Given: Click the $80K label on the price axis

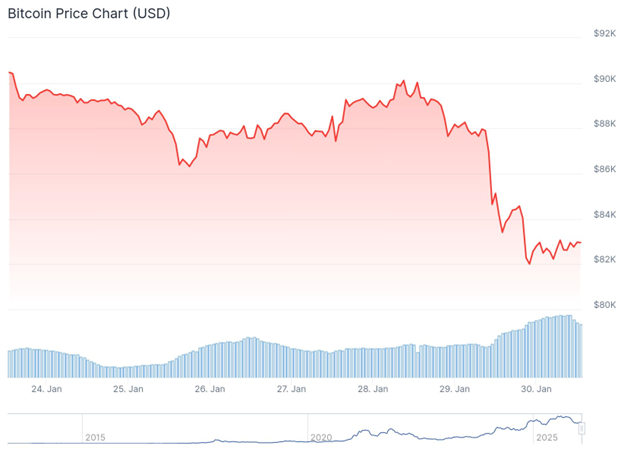Looking at the screenshot, I should (x=604, y=304).
